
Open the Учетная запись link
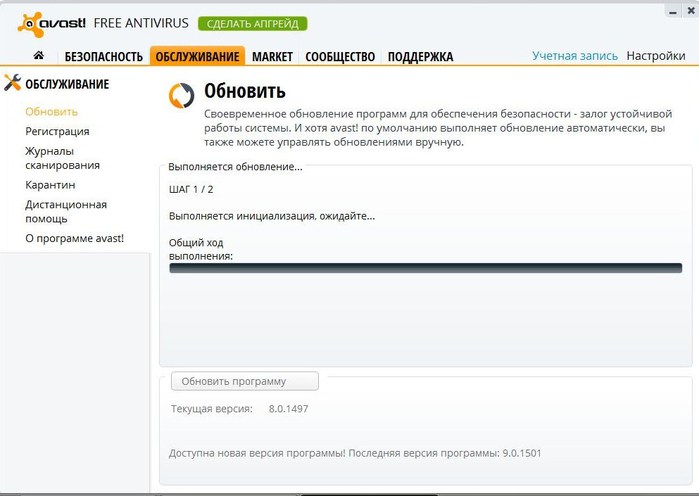[575, 56]
